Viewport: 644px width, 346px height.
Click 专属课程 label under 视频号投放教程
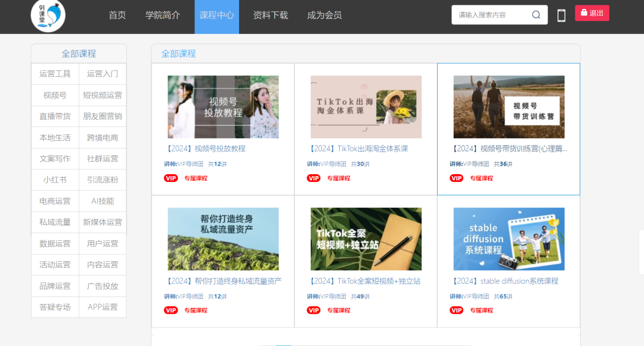(x=196, y=178)
